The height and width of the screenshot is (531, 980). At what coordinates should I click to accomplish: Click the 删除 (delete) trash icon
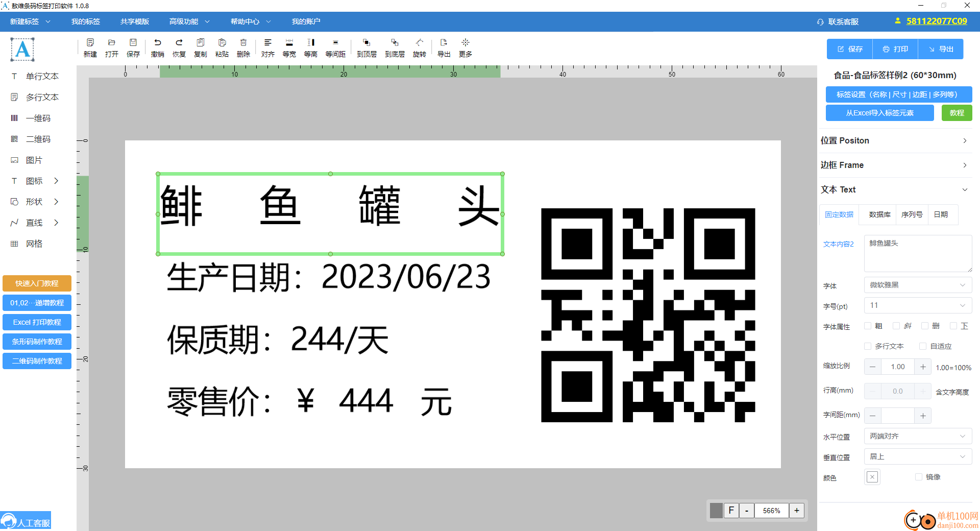click(243, 48)
